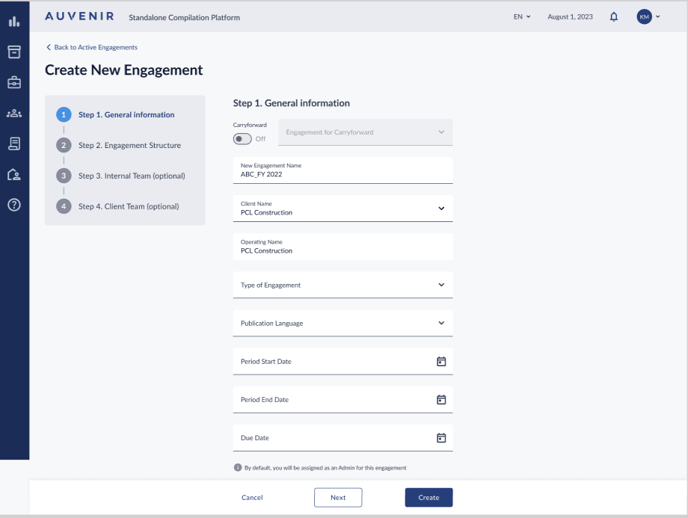Click the help question mark sidebar icon
The image size is (688, 518).
pos(14,205)
